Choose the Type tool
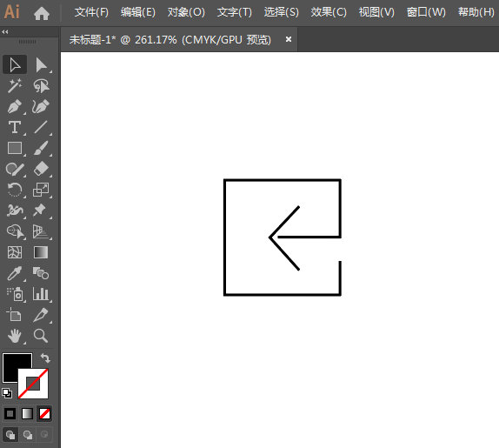The image size is (499, 448). (x=14, y=127)
